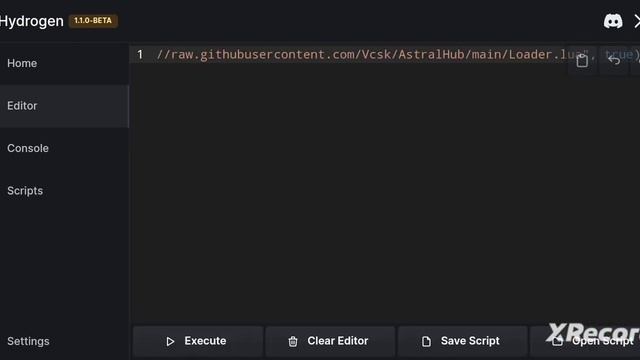Click the 1.1.0-BETA version badge

93,21
